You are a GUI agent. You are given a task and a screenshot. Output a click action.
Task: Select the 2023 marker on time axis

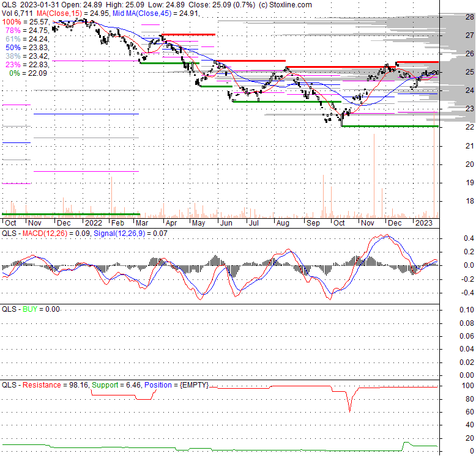423,224
